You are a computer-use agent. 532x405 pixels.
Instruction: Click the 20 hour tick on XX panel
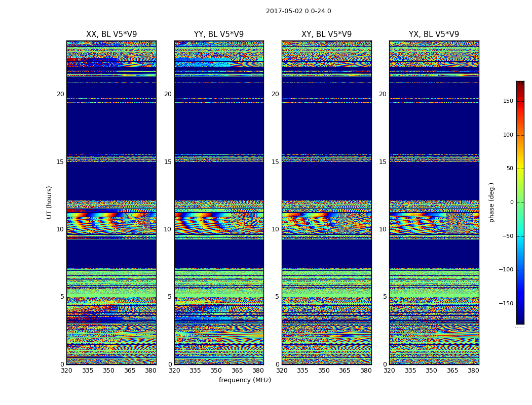[60, 94]
